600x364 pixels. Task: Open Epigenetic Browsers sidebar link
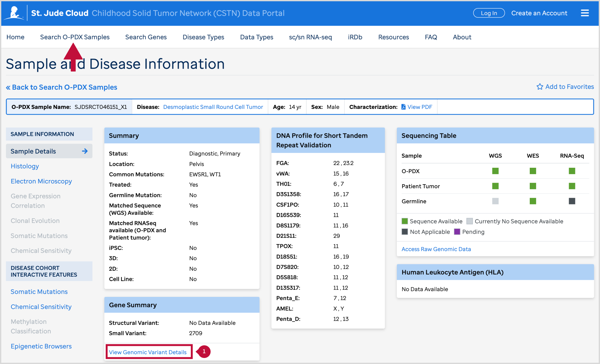coord(41,346)
